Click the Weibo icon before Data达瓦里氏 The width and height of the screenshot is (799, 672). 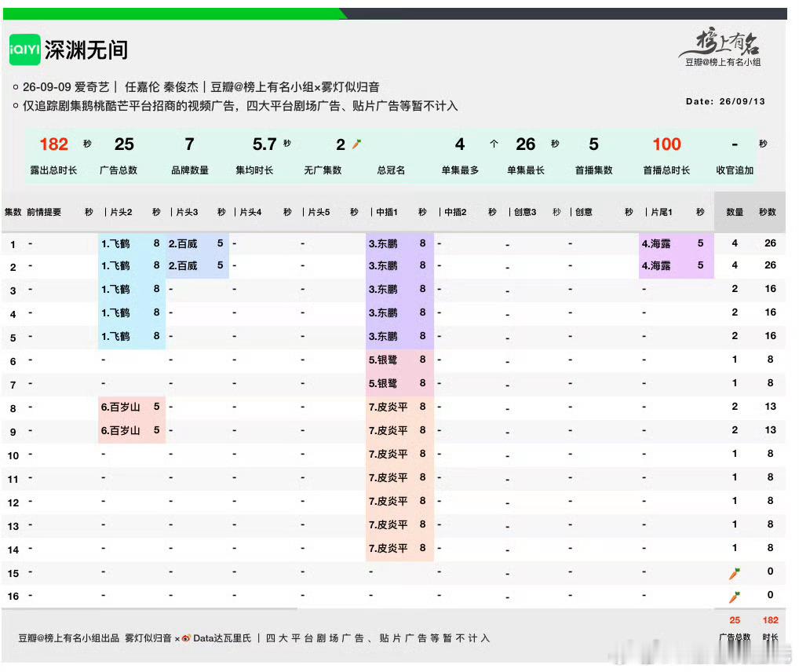[x=187, y=638]
